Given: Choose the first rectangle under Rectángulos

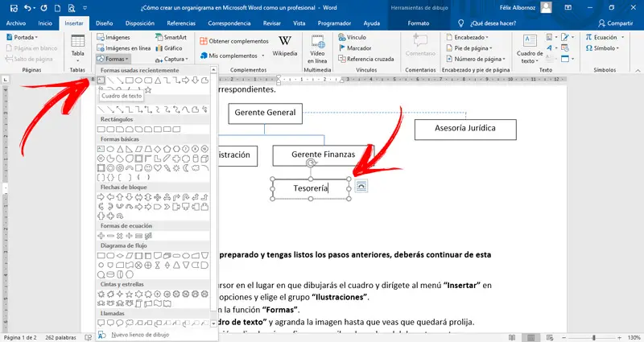Looking at the screenshot, I should [x=101, y=130].
